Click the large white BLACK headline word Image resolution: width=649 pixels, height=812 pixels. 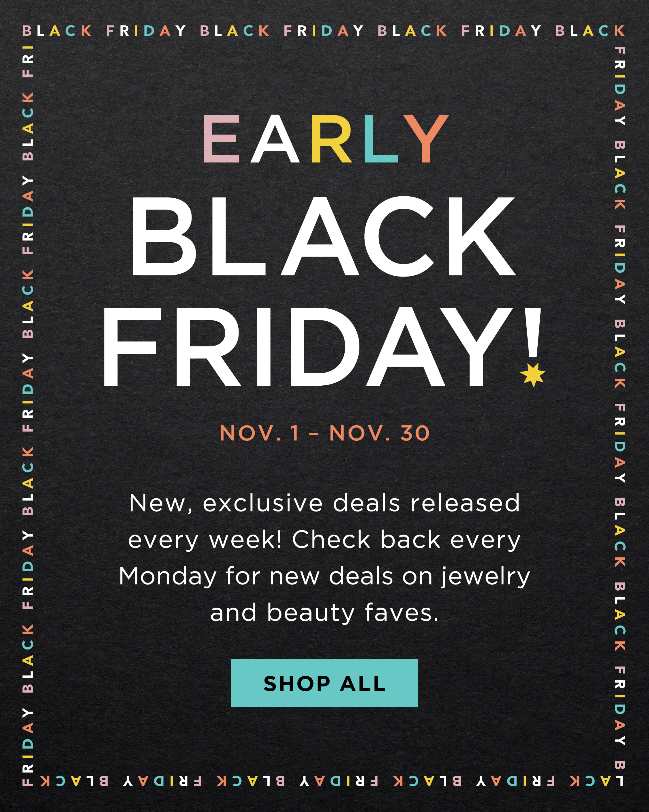point(324,236)
